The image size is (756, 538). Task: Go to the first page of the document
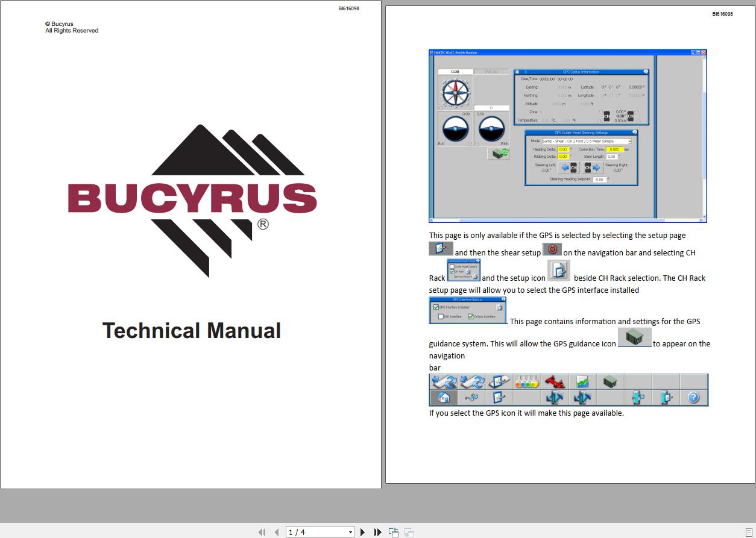[261, 532]
